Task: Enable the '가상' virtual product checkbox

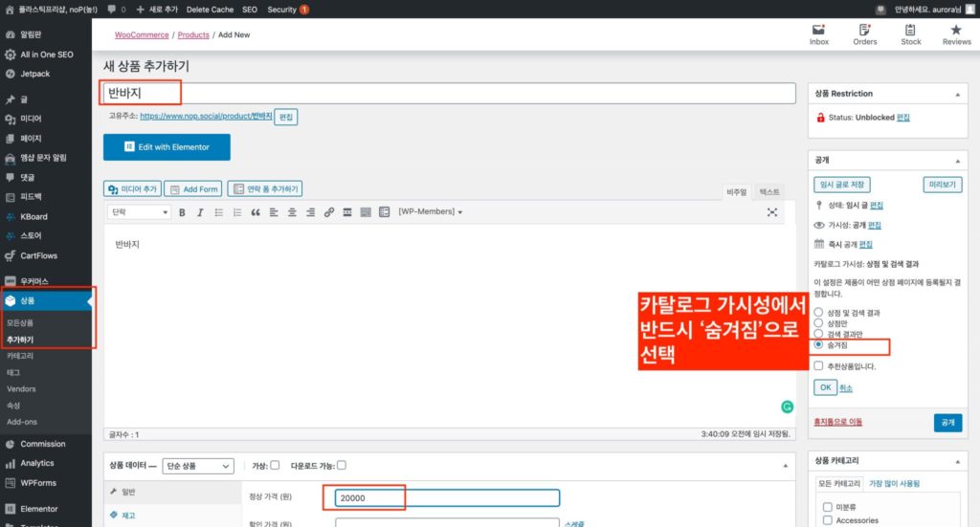Action: pyautogui.click(x=276, y=466)
